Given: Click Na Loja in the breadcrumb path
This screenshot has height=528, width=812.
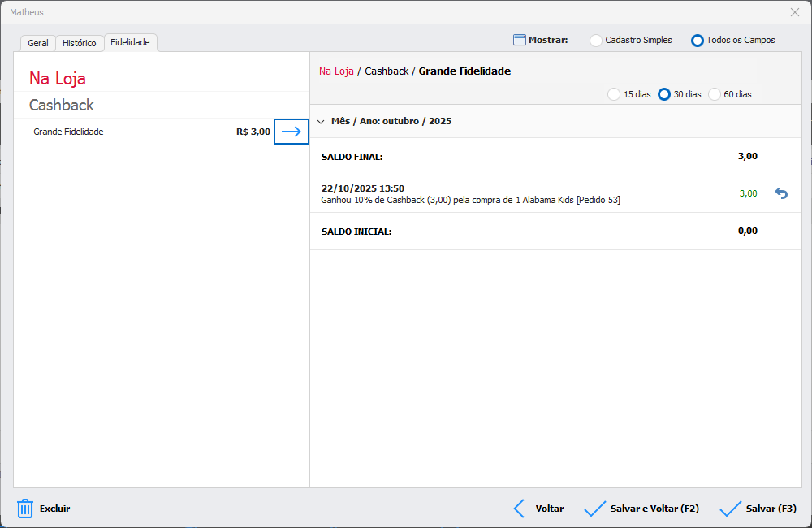Looking at the screenshot, I should point(336,71).
